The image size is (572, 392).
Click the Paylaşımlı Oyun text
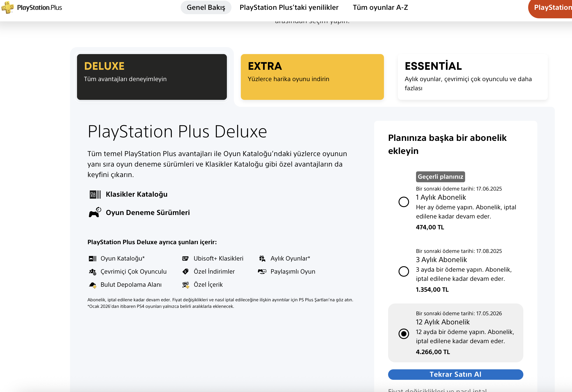click(x=293, y=271)
